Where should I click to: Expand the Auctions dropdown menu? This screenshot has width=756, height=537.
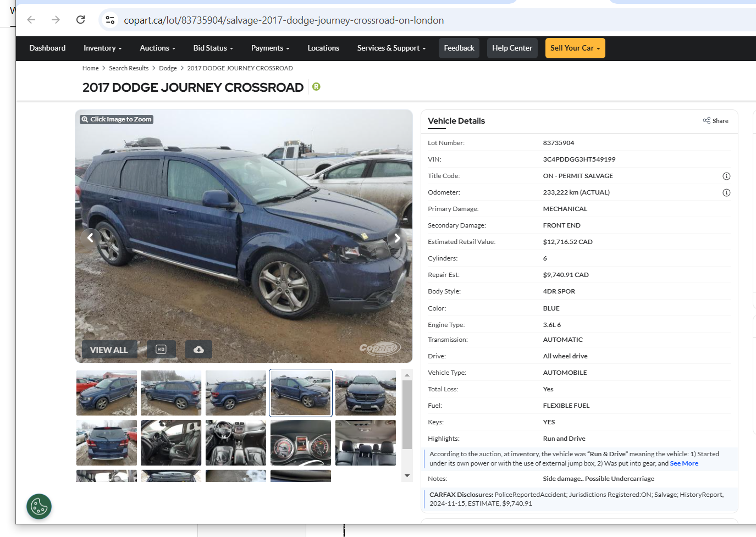[x=158, y=48]
